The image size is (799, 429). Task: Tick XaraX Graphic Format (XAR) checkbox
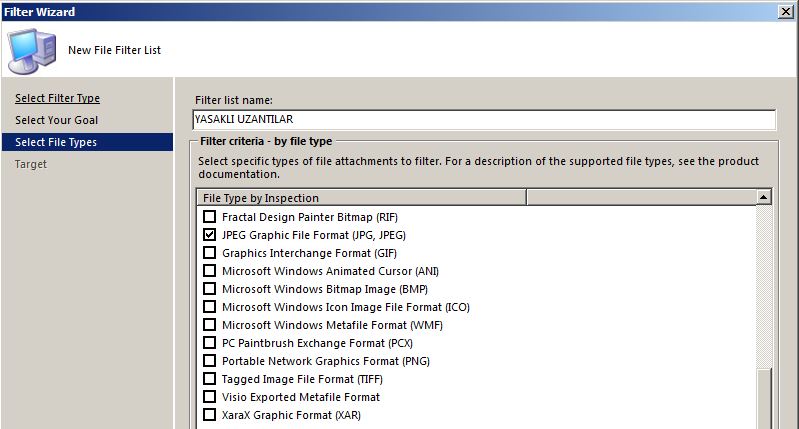(x=210, y=415)
